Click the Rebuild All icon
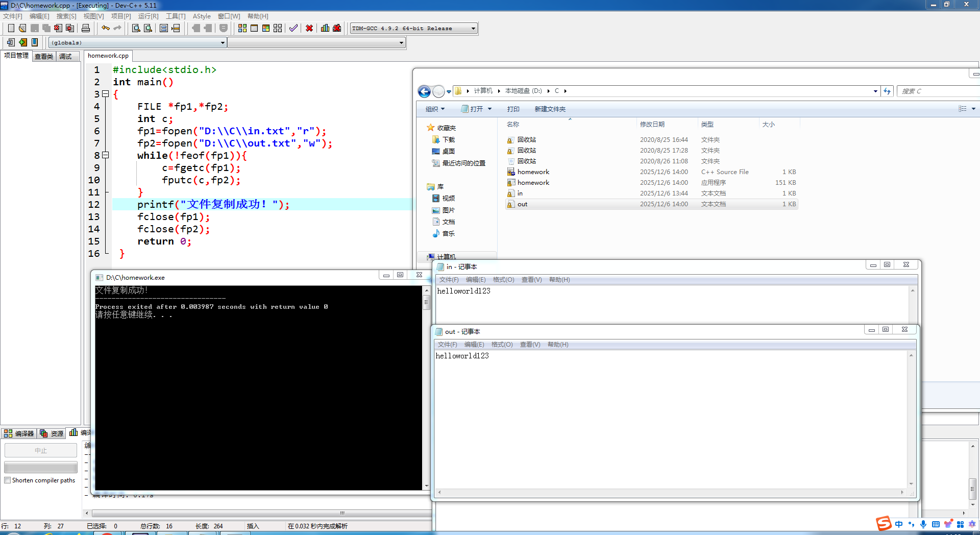Viewport: 980px width, 535px height. coord(278,28)
